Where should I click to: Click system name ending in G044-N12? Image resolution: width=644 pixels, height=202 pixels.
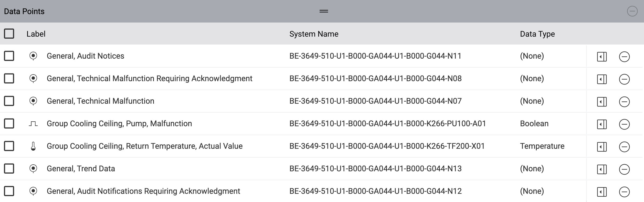375,191
